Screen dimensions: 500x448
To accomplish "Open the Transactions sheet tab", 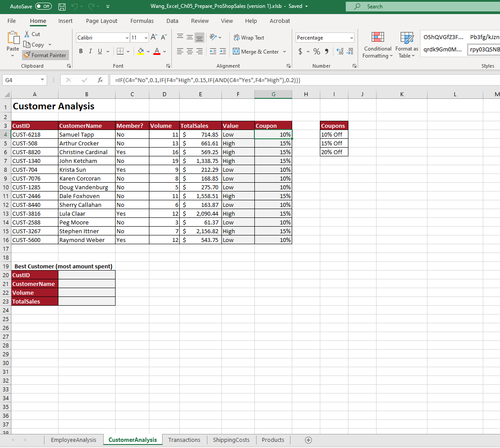I will 184,440.
